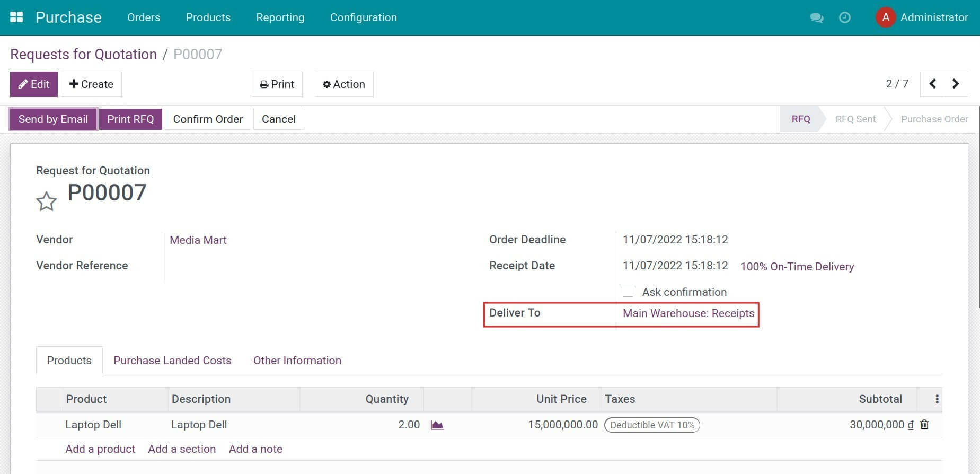Click Add a product link
Screen dimensions: 980x474
100,449
